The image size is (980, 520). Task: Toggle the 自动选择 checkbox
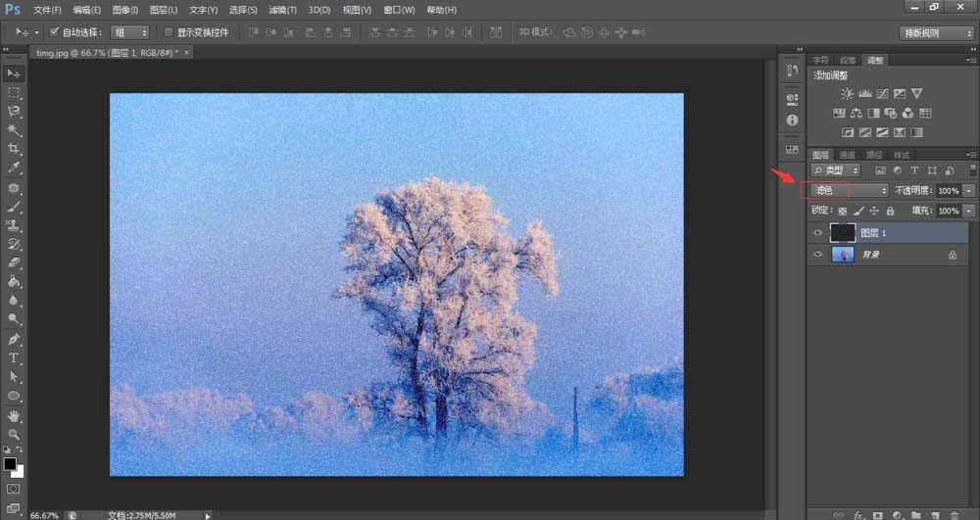click(x=54, y=32)
